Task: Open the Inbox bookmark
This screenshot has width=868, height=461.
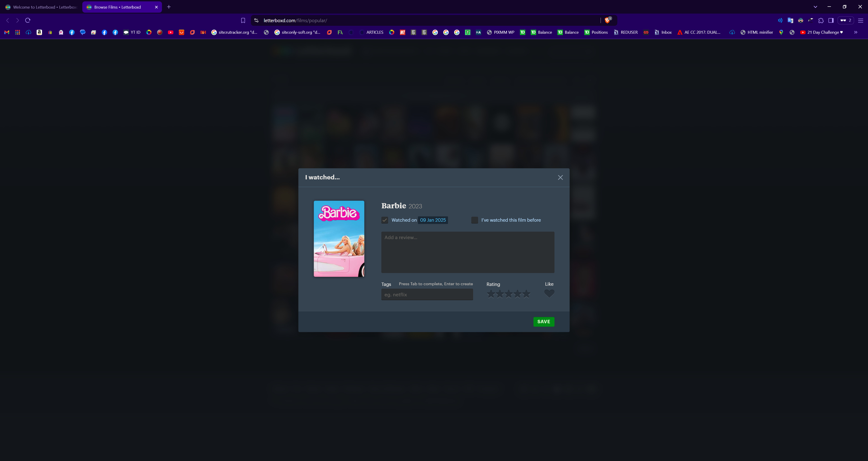Action: 663,32
